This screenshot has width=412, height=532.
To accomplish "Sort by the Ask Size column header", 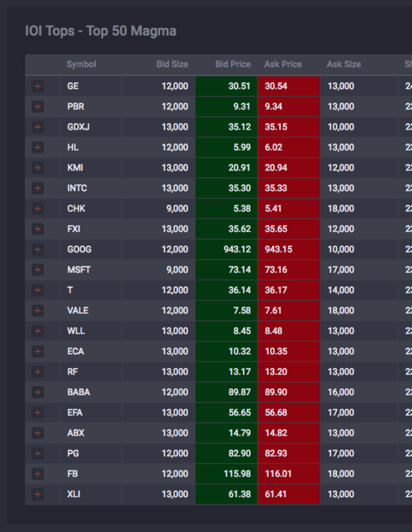I will tap(344, 64).
